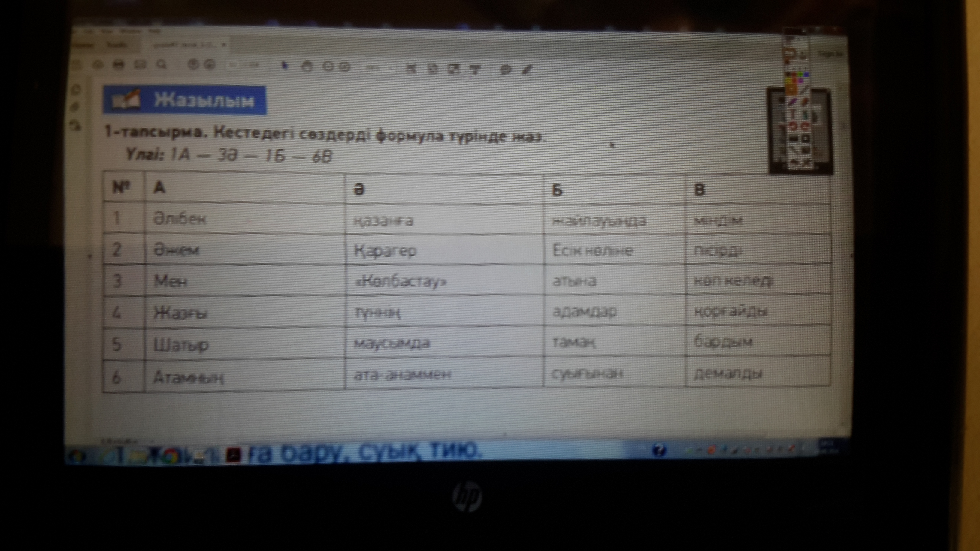The height and width of the screenshot is (551, 980).
Task: Pick the green color swatch in the floating palette
Action: pos(800,74)
